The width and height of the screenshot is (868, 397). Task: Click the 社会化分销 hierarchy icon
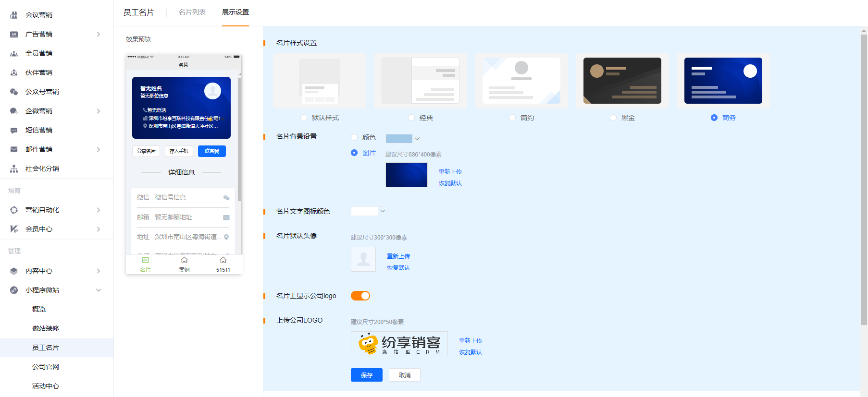coord(14,168)
